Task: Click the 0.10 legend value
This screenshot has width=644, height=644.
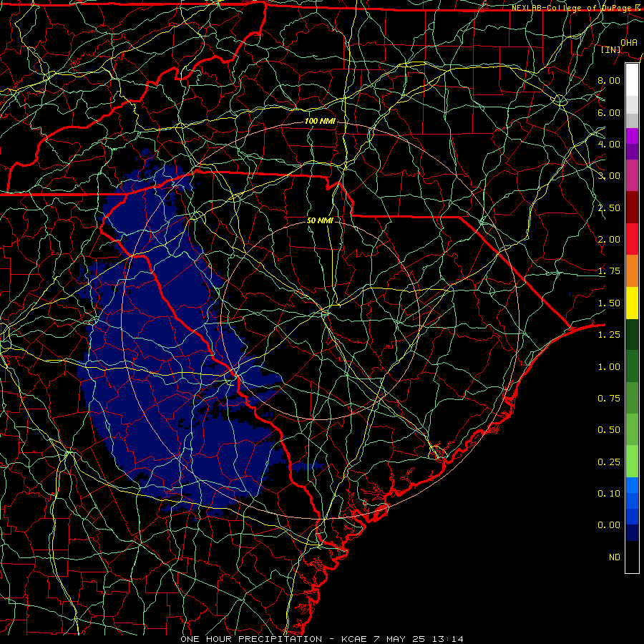Action: [609, 494]
